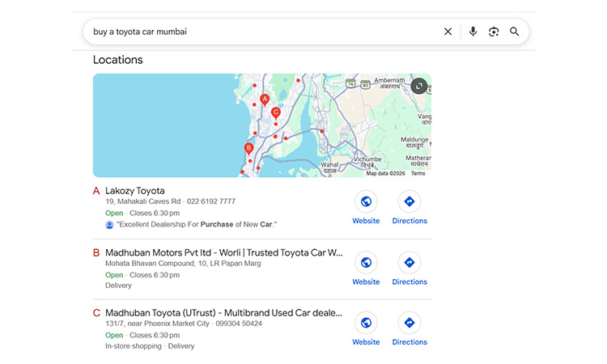Click the 'Excellent Dealership For Purchase' review snippet
The image size is (607, 364).
click(197, 224)
